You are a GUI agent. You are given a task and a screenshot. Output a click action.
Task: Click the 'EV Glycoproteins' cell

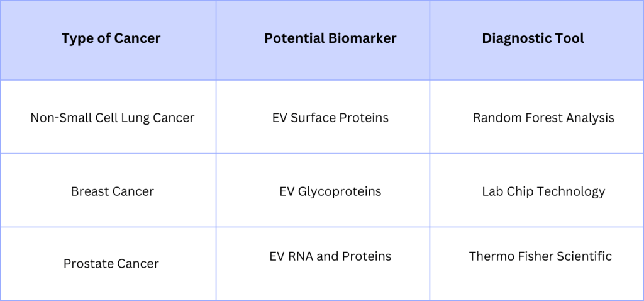(330, 191)
